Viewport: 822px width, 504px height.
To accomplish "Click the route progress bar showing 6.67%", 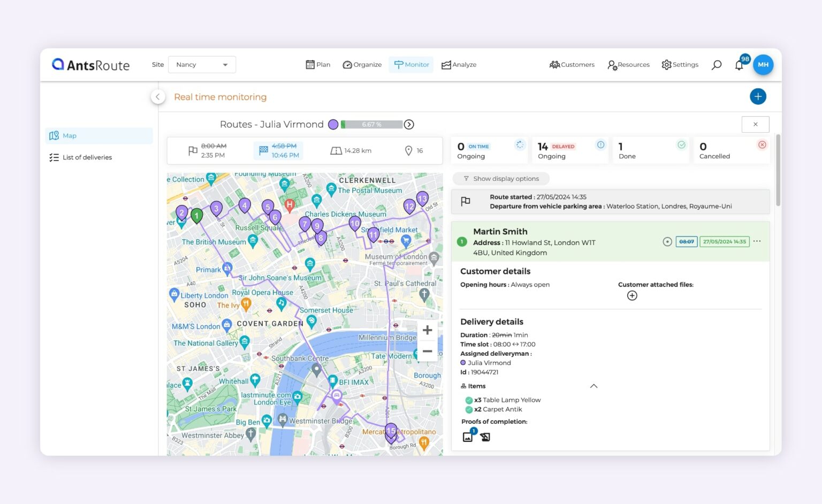I will [372, 124].
